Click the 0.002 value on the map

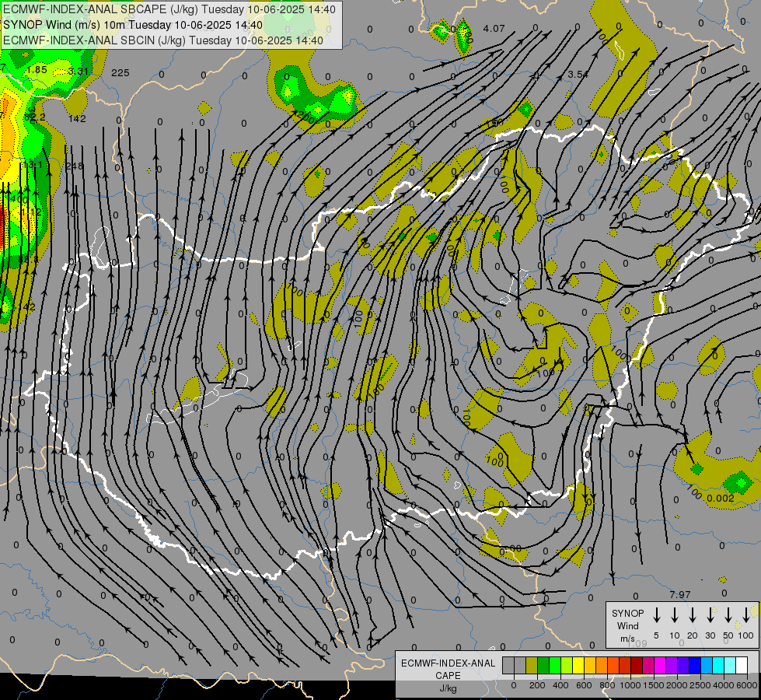click(x=721, y=499)
